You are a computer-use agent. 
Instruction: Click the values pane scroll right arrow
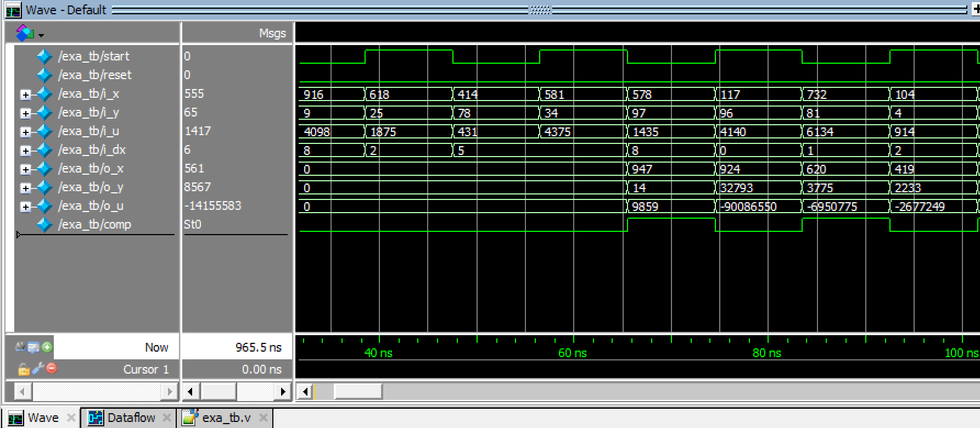click(283, 392)
